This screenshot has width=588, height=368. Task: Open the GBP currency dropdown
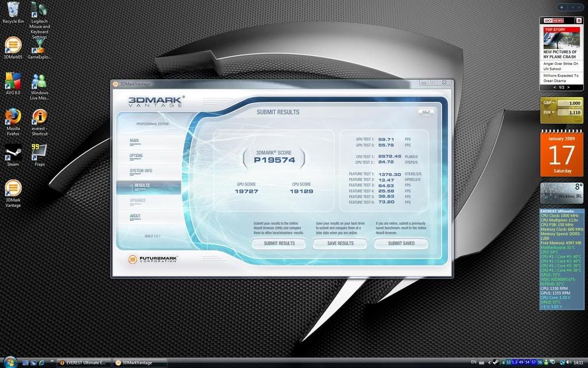[549, 102]
